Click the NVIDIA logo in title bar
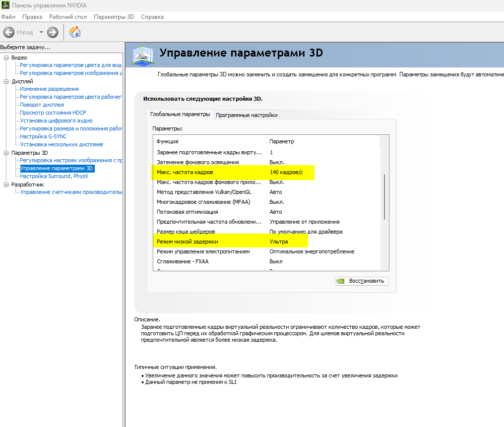This screenshot has width=504, height=427. point(5,5)
